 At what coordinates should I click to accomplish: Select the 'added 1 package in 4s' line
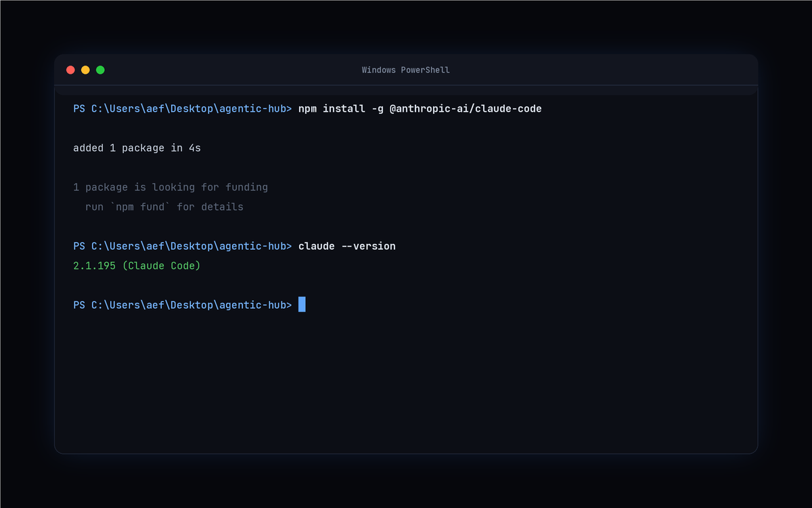(x=137, y=148)
